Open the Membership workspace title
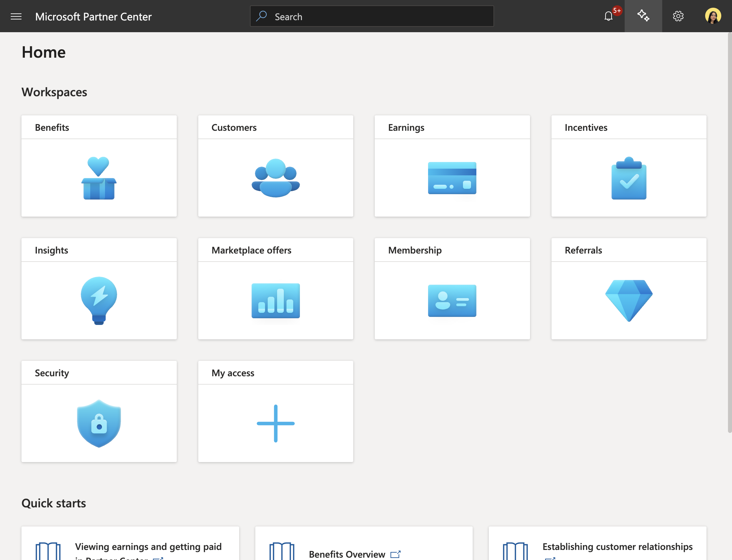732x560 pixels. [x=415, y=250]
